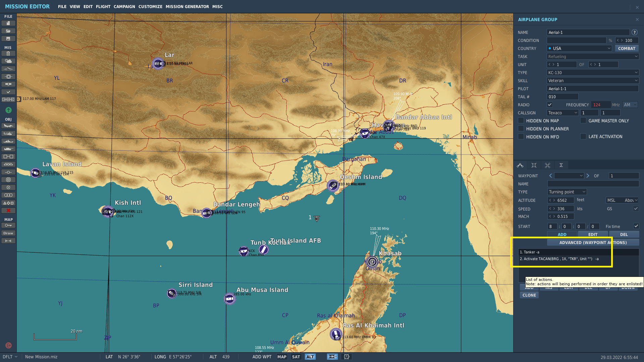Toggle the GS speed checkbox
Screen dimensions: 644x362
[x=636, y=208]
